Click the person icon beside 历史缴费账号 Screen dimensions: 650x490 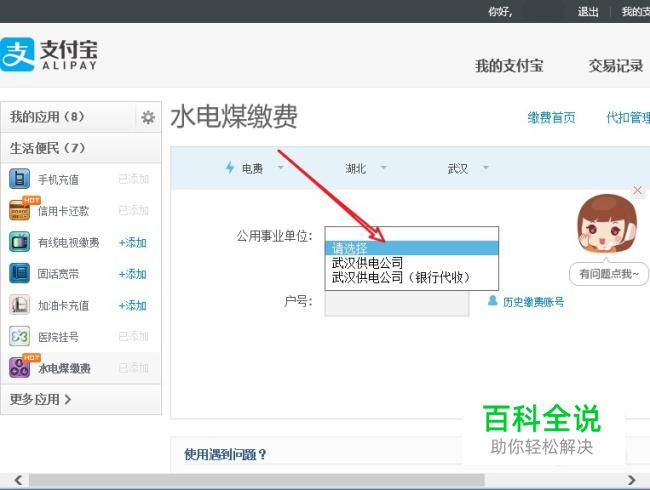pos(492,301)
